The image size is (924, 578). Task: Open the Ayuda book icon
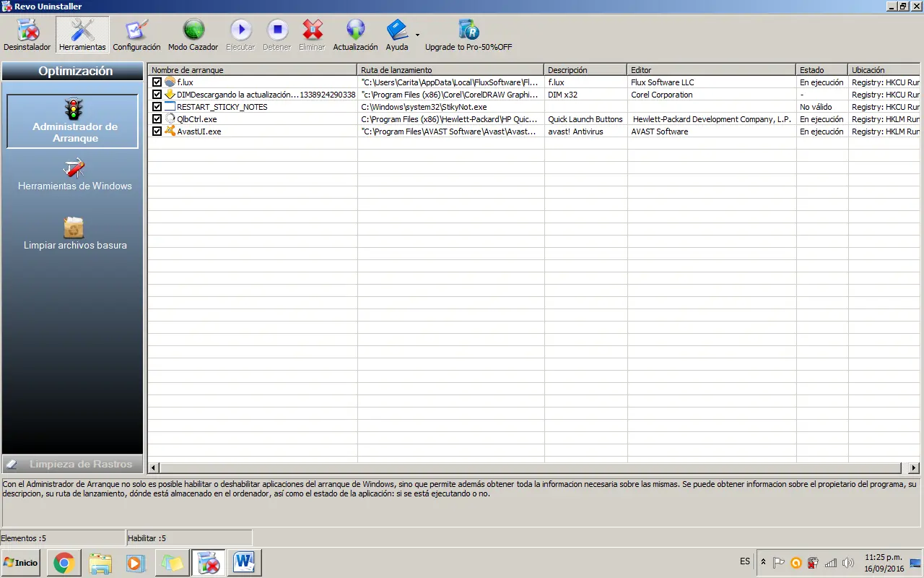click(397, 30)
